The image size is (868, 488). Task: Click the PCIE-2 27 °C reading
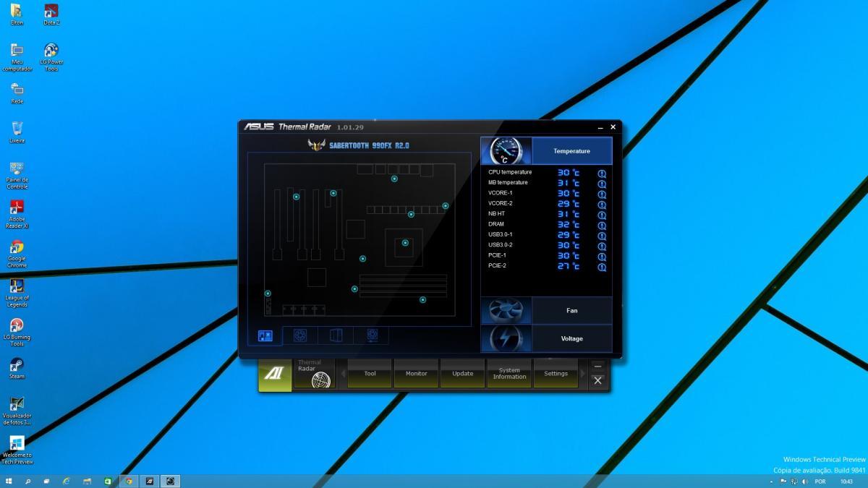[569, 266]
